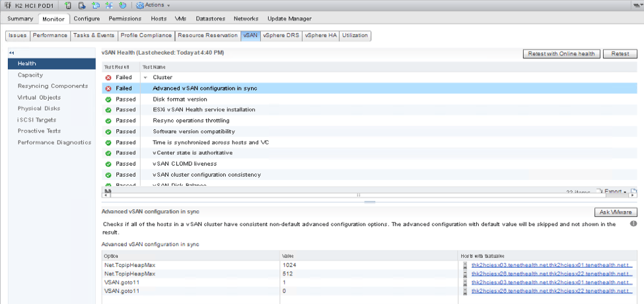Collapse the left navigation panel arrows
The image size is (644, 304).
11,53
